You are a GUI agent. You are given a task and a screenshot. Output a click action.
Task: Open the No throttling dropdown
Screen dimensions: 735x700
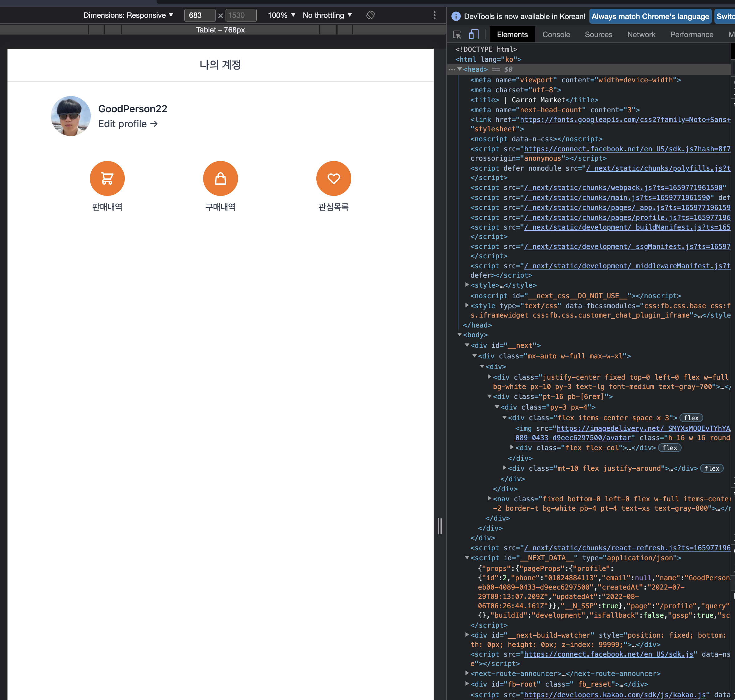[327, 15]
